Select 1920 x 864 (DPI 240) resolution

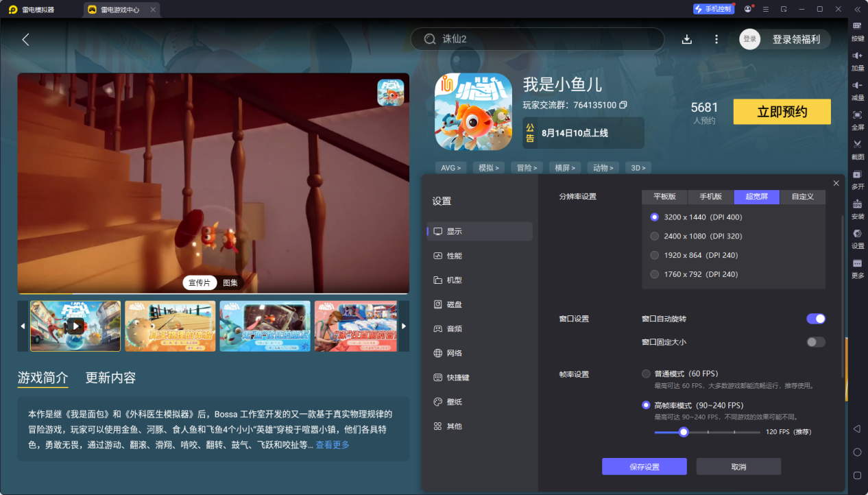click(654, 255)
